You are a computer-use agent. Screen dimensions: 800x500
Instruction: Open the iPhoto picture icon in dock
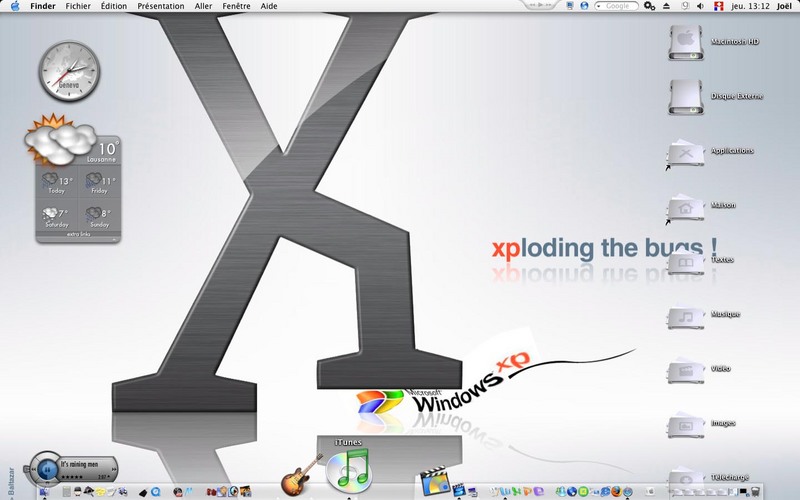[x=246, y=492]
